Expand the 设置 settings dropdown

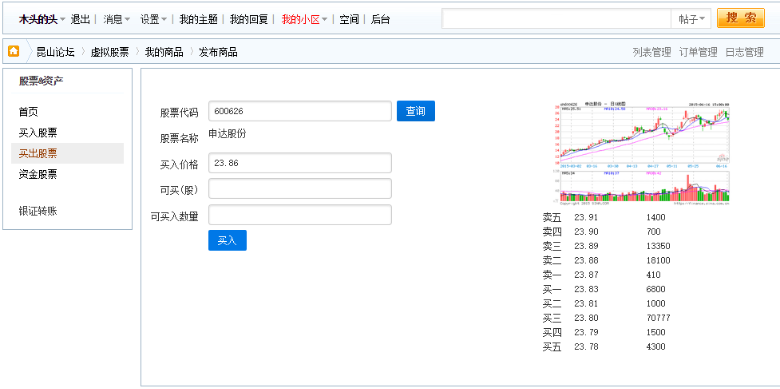coord(153,20)
